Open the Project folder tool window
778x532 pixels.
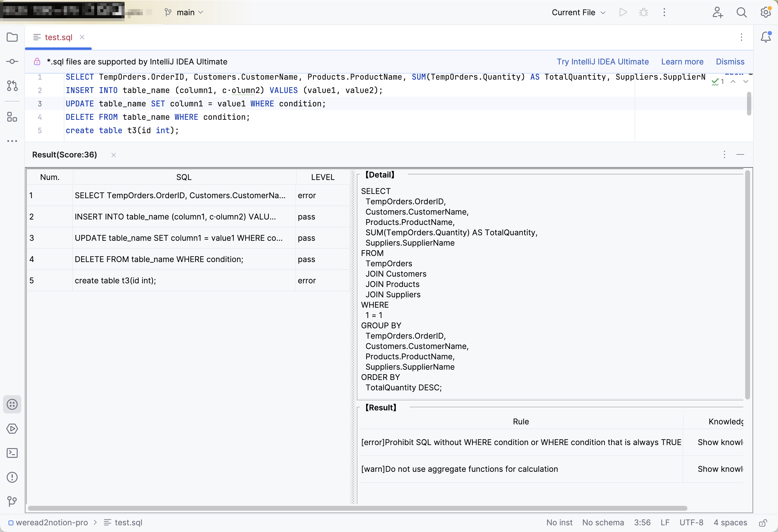click(x=12, y=37)
